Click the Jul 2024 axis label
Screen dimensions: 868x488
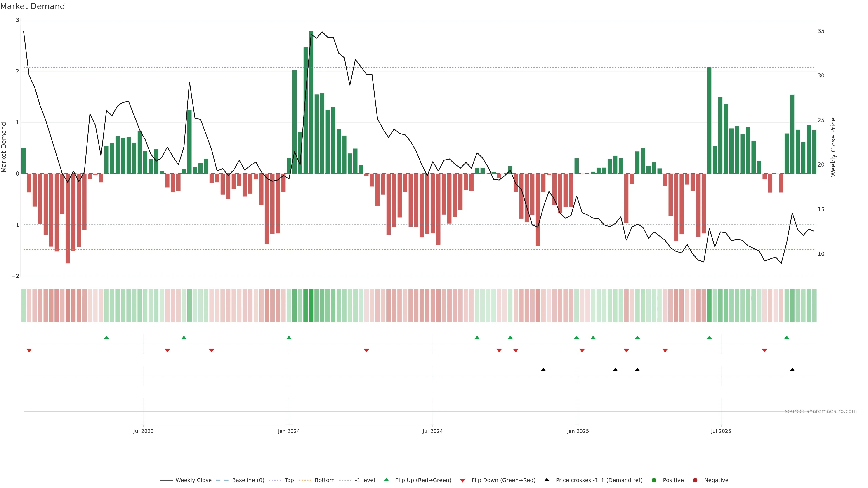433,431
